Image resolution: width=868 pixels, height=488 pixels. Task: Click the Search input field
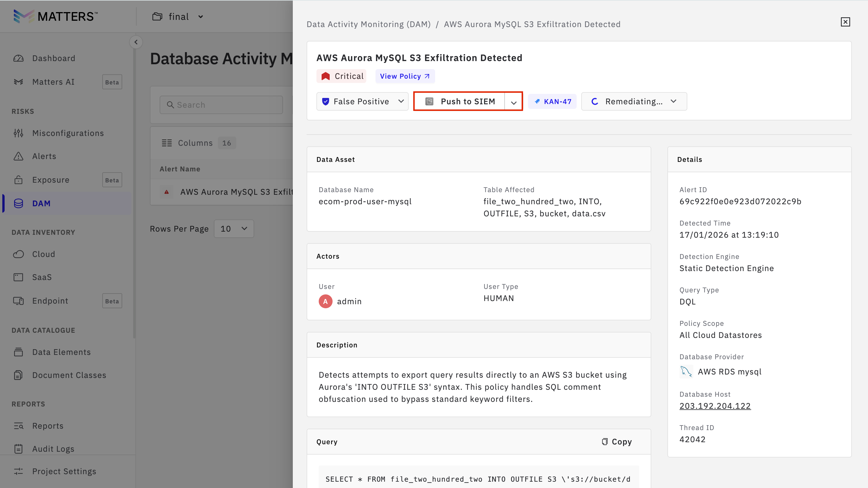[x=221, y=105]
